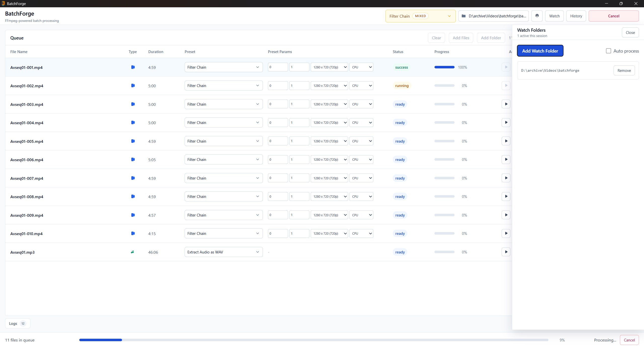Click play button for Avseq01-008.mp4
This screenshot has height=347, width=644.
(x=506, y=196)
